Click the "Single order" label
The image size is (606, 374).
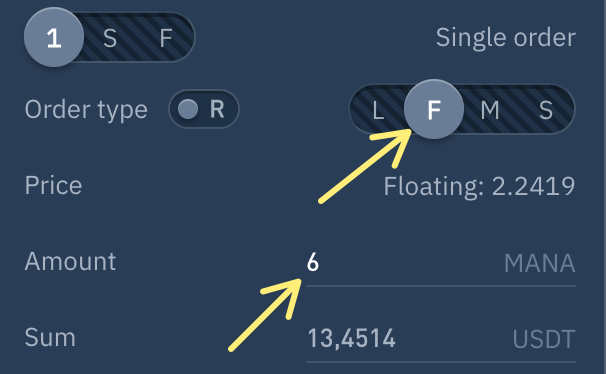(x=506, y=37)
